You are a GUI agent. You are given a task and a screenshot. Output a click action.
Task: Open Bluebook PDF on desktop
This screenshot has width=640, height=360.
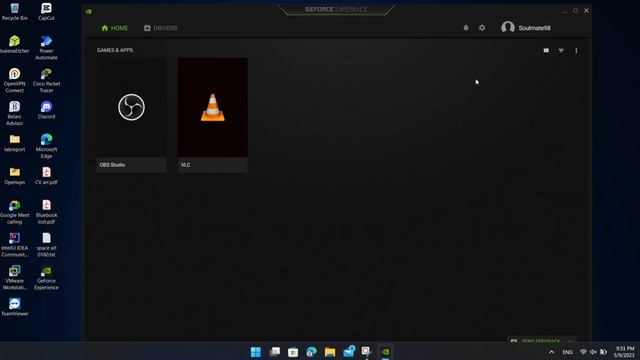[46, 212]
